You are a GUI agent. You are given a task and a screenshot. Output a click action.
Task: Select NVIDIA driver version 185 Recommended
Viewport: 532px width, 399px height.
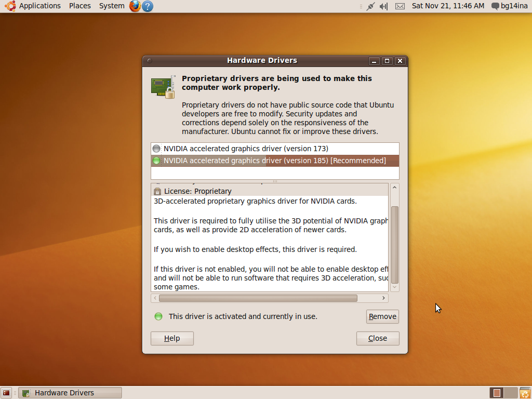click(274, 161)
